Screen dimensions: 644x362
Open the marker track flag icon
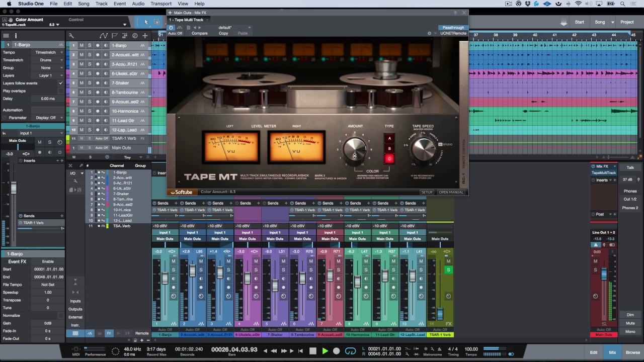[114, 36]
